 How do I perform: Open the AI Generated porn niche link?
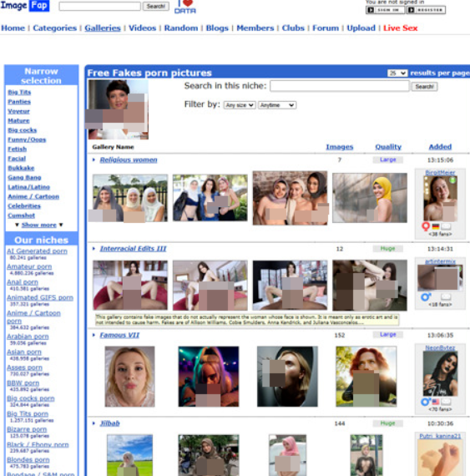[37, 251]
